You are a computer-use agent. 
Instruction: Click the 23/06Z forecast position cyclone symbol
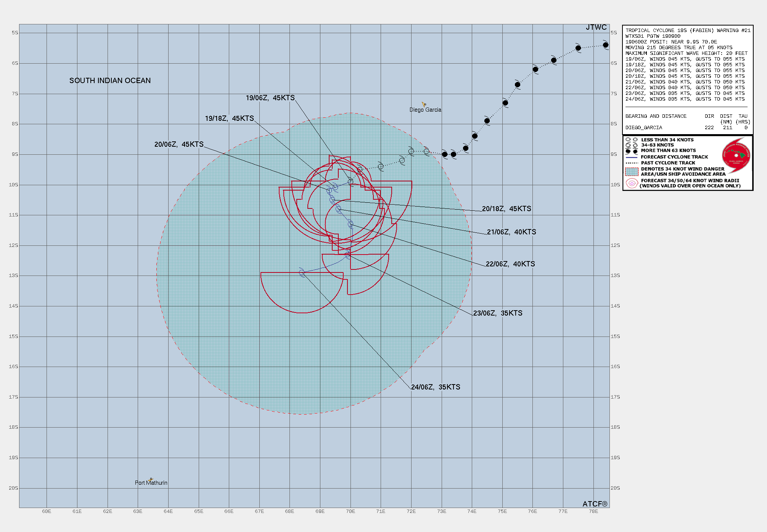[347, 255]
